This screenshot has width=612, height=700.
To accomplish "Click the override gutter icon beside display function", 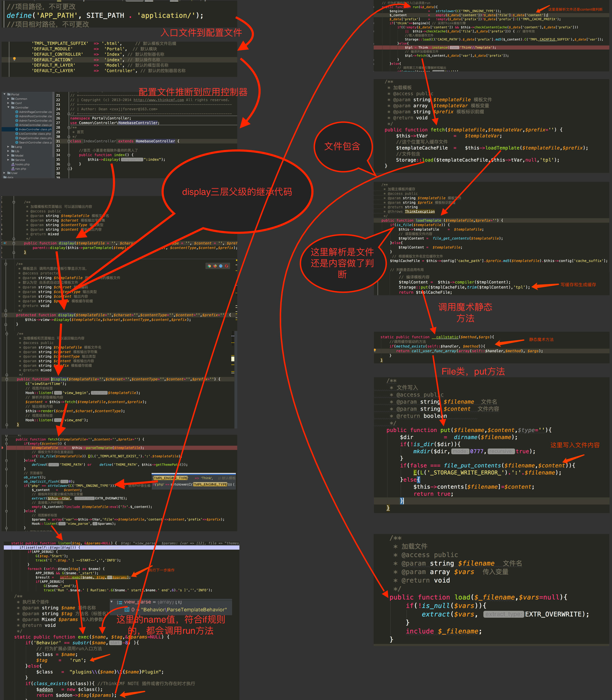I will click(5, 243).
